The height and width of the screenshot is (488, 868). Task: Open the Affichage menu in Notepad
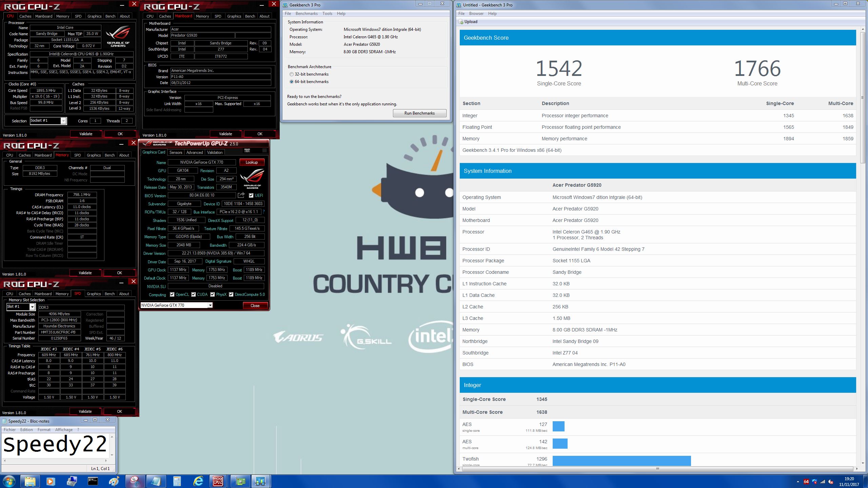pos(64,430)
